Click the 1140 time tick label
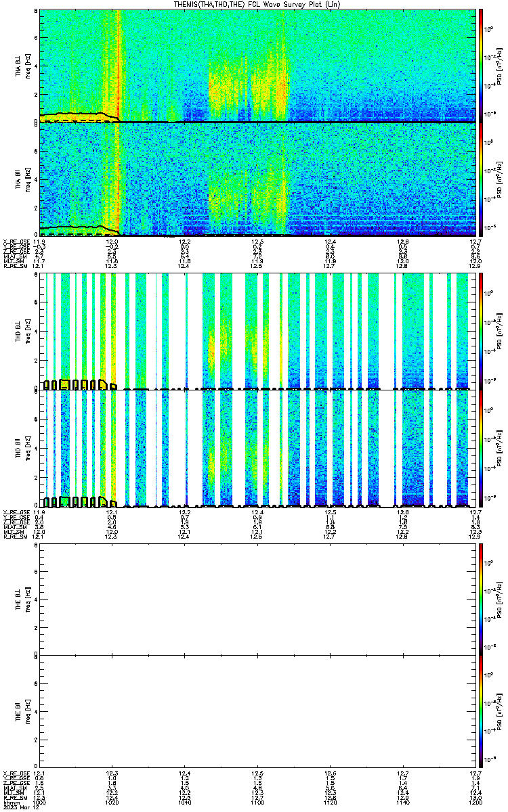The width and height of the screenshot is (508, 812). click(x=402, y=802)
